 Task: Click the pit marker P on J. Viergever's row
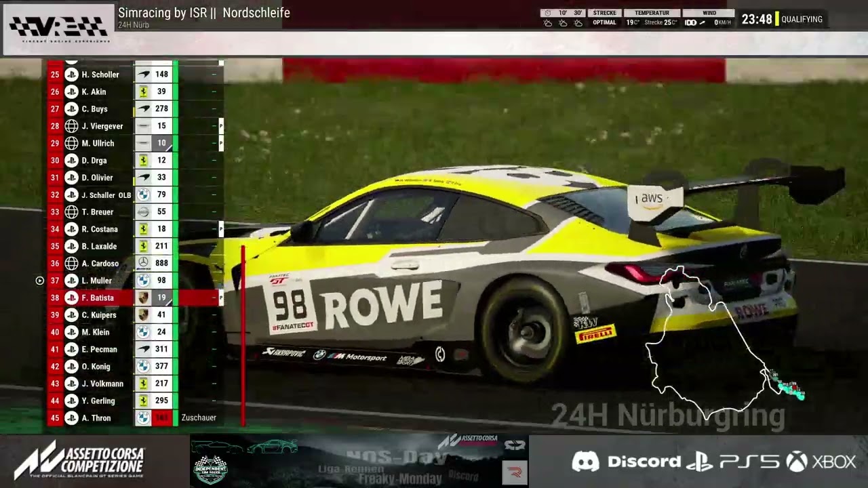[x=221, y=126]
